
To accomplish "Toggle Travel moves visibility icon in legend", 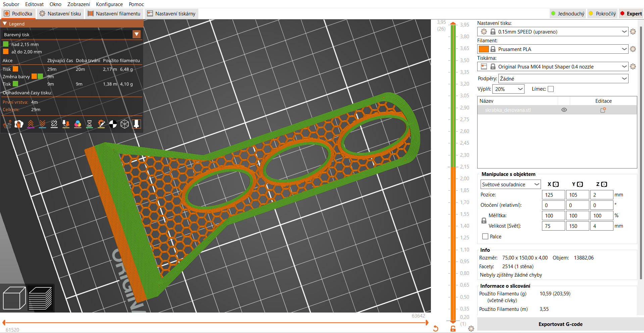I will point(7,124).
